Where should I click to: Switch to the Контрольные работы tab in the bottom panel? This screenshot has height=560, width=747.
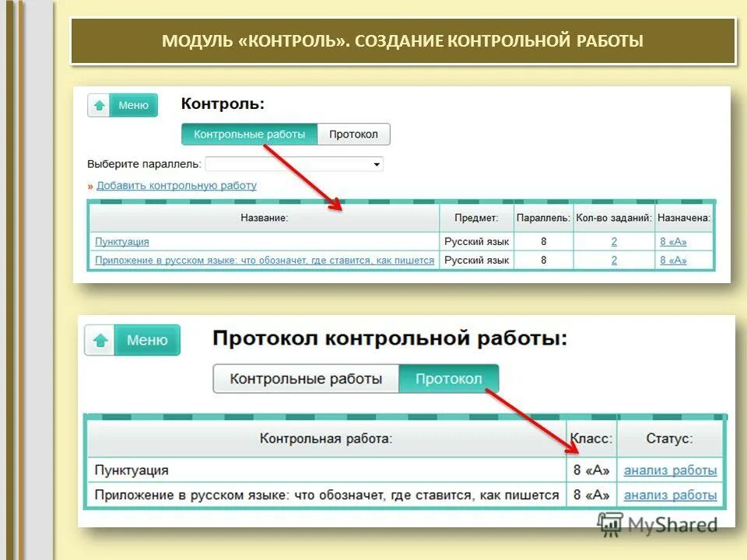pos(304,379)
